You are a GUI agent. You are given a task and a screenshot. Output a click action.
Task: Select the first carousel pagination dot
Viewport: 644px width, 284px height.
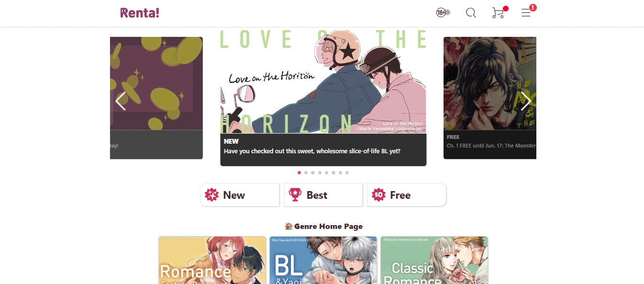tap(300, 172)
